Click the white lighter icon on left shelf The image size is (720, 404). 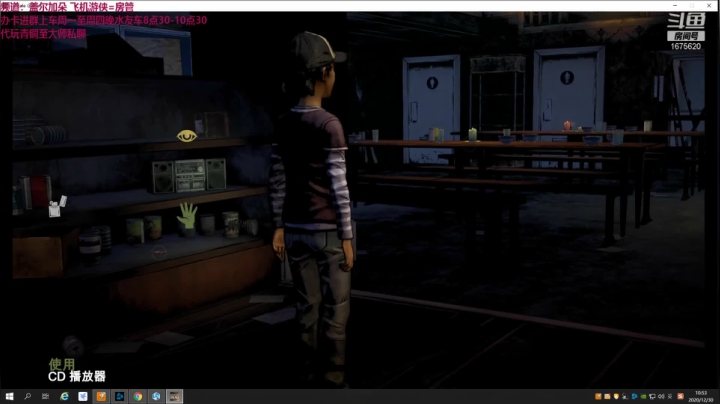[57, 207]
